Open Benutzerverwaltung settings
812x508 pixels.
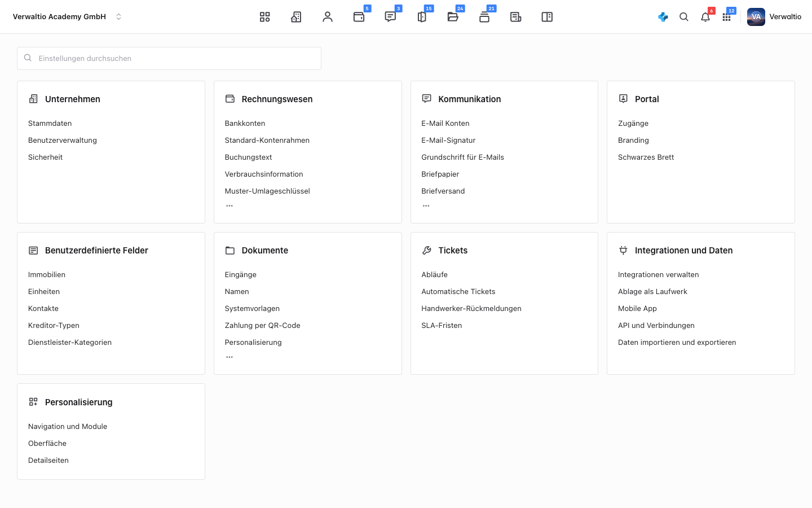pyautogui.click(x=63, y=141)
